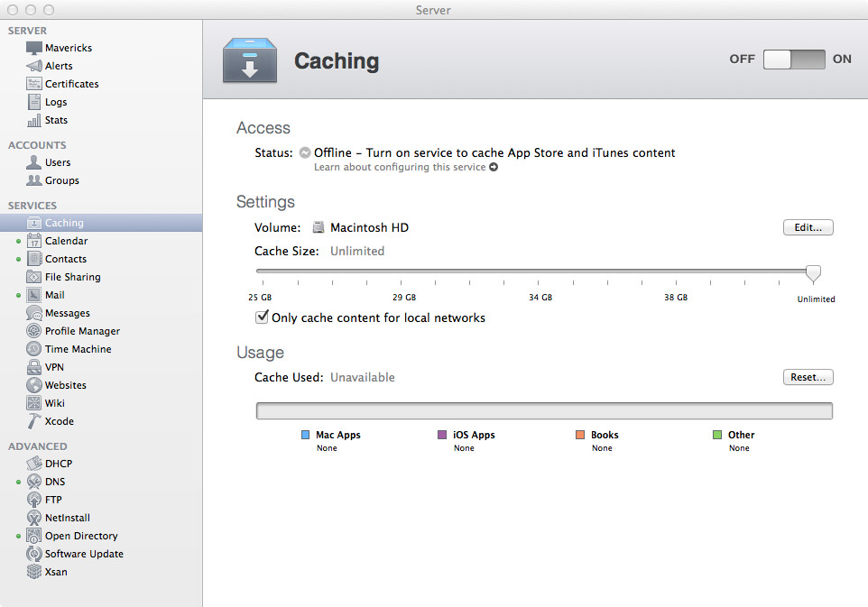Select the File Sharing sidebar label
Image resolution: width=868 pixels, height=607 pixels.
click(72, 277)
